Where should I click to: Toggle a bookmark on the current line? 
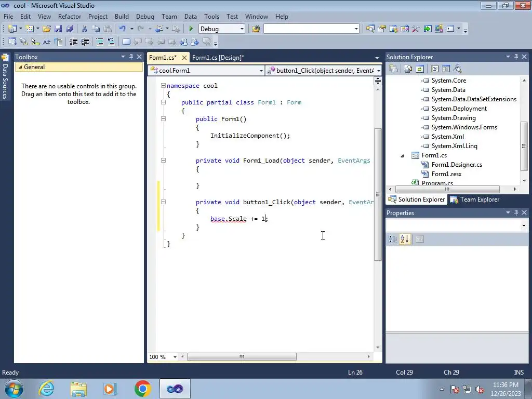pos(126,42)
